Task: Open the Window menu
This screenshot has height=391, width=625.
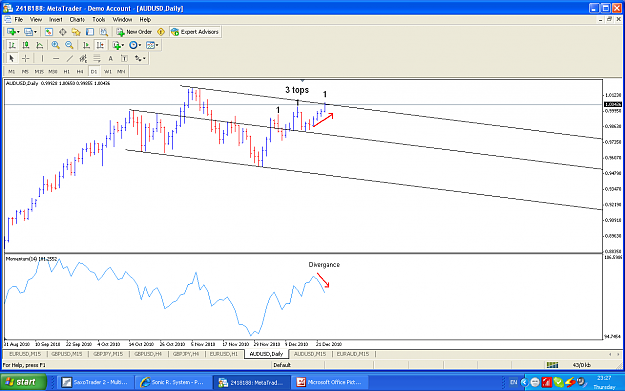Action: coord(122,20)
